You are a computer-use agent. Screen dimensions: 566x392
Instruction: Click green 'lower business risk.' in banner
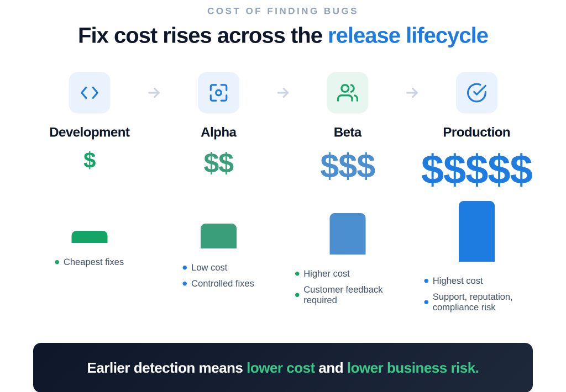[x=413, y=368]
